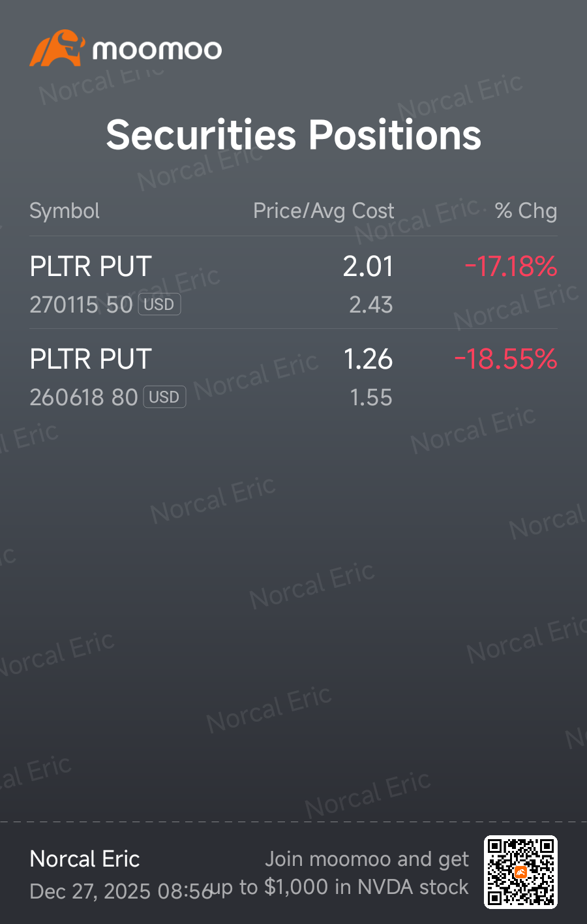This screenshot has width=587, height=924.
Task: Click the 2.43 average cost value
Action: (371, 305)
